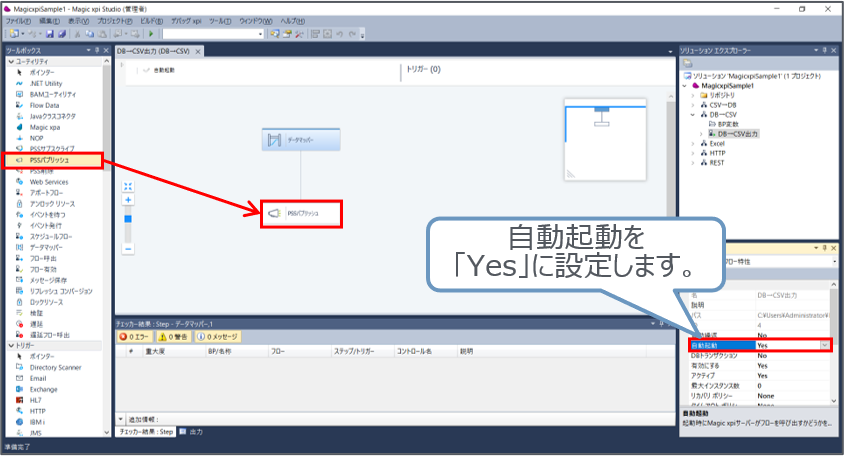Select PSSパブリッシュ in the toolbox

[50, 160]
